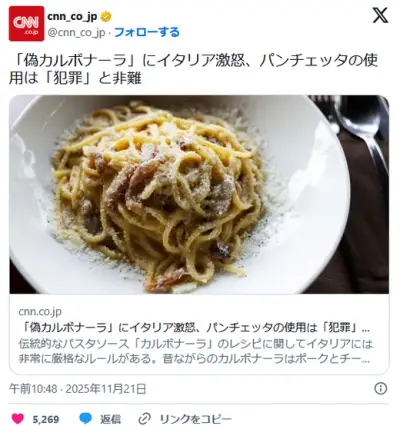This screenshot has height=426, width=400.
Task: Click the blue reply bubble icon
Action: (x=86, y=418)
